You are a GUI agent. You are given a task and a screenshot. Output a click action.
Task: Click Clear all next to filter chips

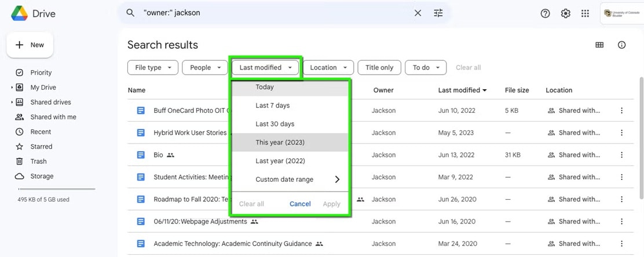click(468, 68)
